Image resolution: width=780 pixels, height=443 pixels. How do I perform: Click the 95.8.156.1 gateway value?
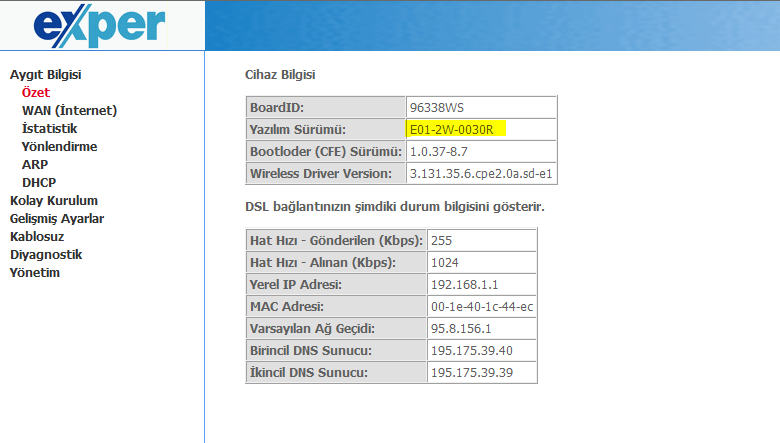tap(461, 329)
